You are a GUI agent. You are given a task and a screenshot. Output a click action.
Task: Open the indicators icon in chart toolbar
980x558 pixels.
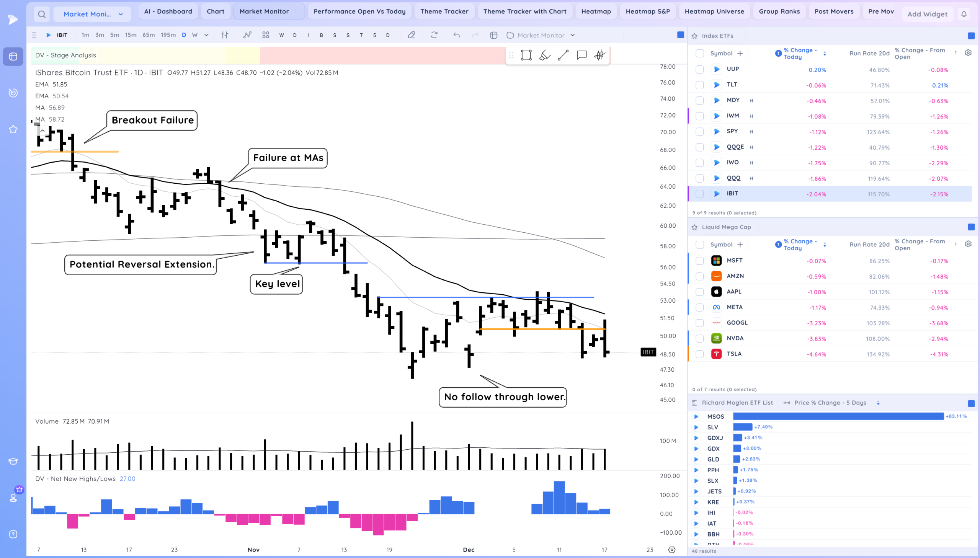pos(247,35)
